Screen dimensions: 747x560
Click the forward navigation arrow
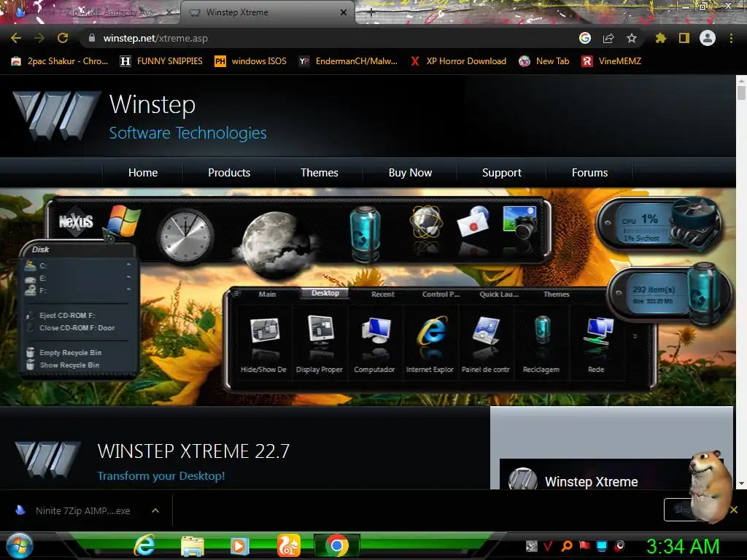39,38
